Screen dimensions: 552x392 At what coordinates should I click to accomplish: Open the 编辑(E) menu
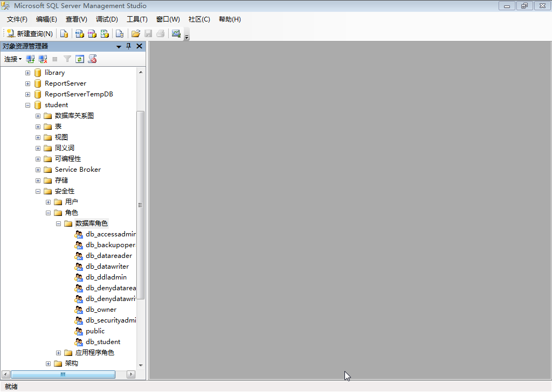pos(46,19)
